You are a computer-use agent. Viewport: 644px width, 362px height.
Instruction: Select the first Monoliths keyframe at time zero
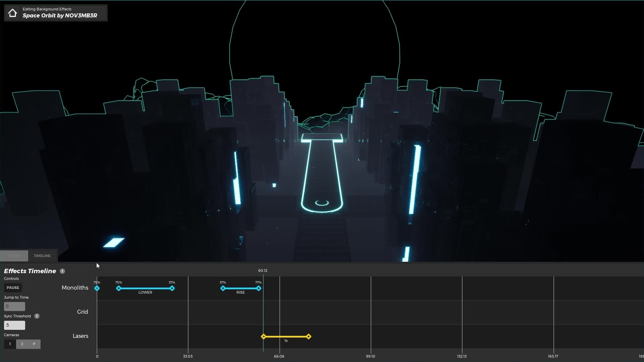coord(97,288)
